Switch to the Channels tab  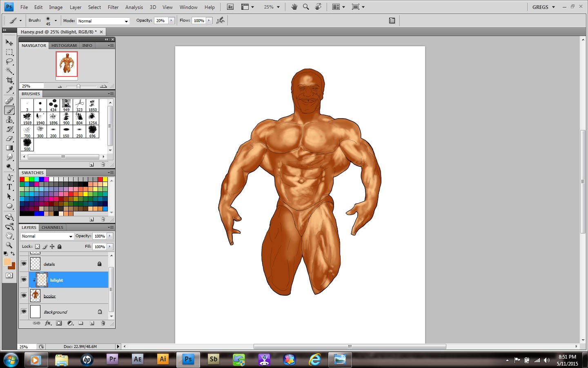(52, 227)
